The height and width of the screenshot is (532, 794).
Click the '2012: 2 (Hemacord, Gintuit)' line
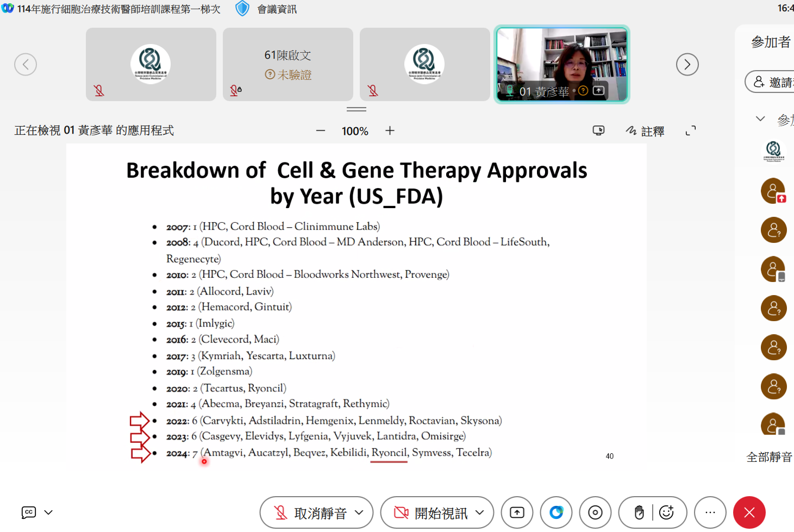229,308
